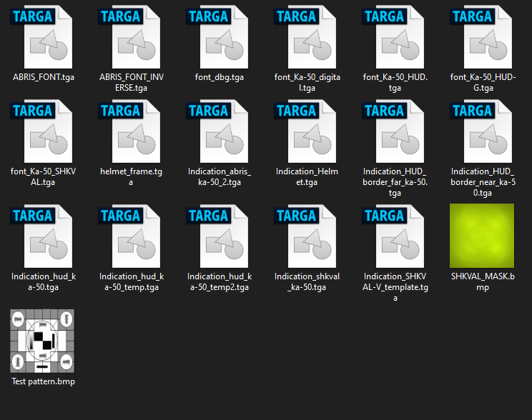Click the file name Indication_hud_ka-50.tga
Viewport: 532px width, 420px height.
point(44,281)
